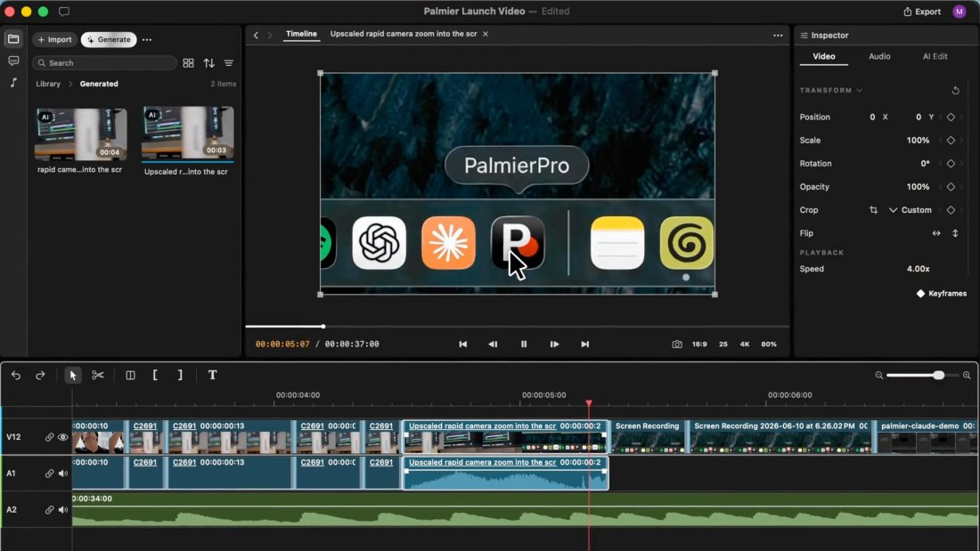The image size is (980, 551).
Task: Toggle visibility of track V12
Action: [x=62, y=437]
